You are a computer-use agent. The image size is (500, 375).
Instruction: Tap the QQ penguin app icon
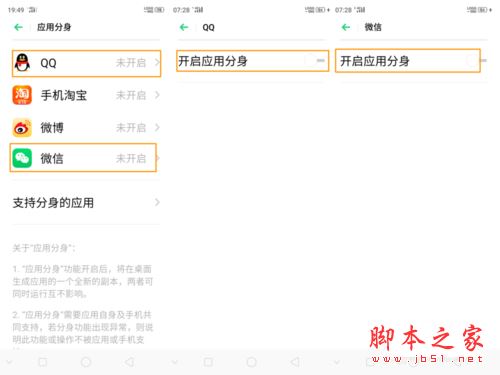22,63
